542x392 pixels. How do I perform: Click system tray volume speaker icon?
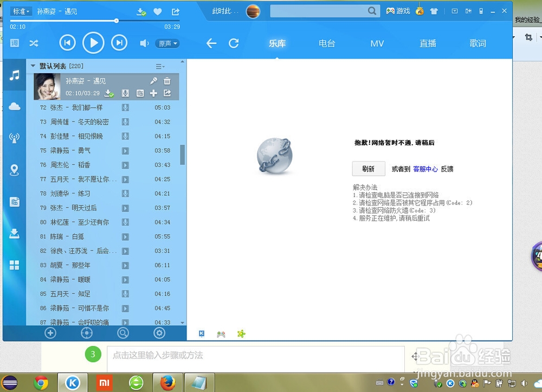pos(525,383)
